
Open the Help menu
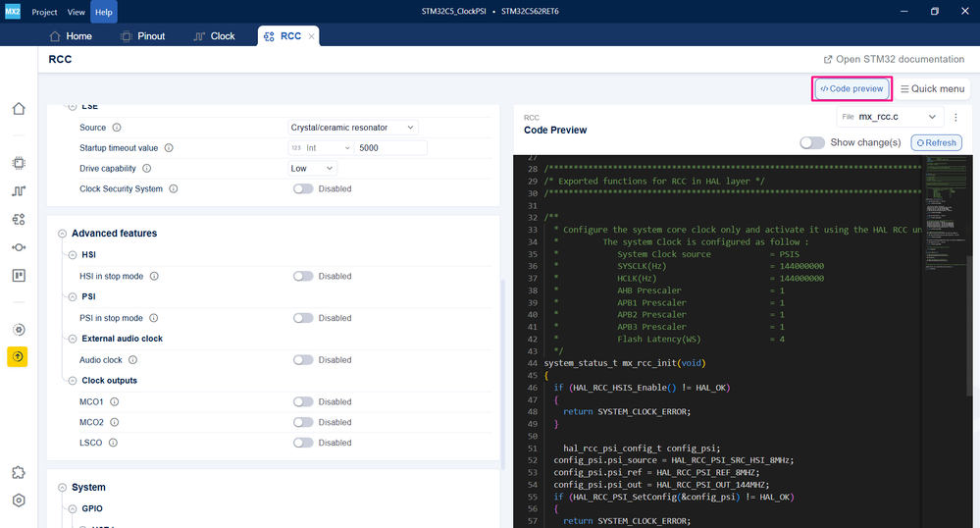click(x=104, y=12)
